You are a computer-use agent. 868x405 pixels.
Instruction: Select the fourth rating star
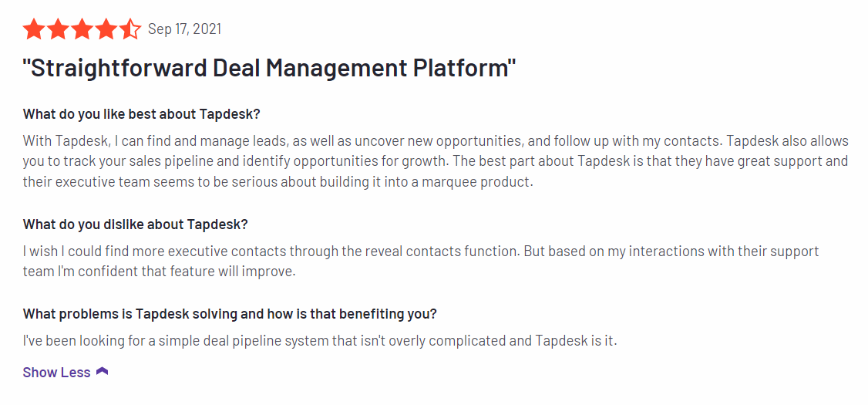click(106, 29)
